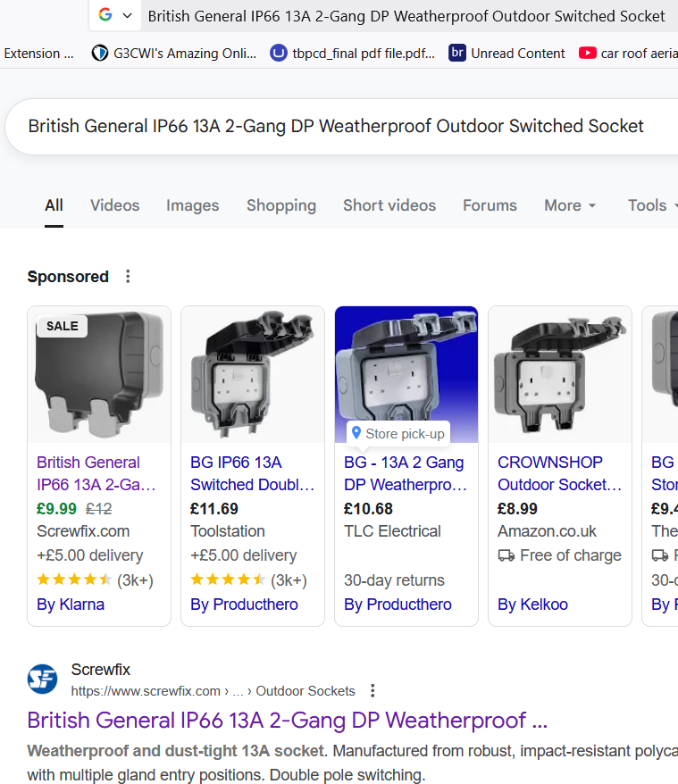Click the Unread Content bookmark icon
This screenshot has width=678, height=784.
click(457, 54)
